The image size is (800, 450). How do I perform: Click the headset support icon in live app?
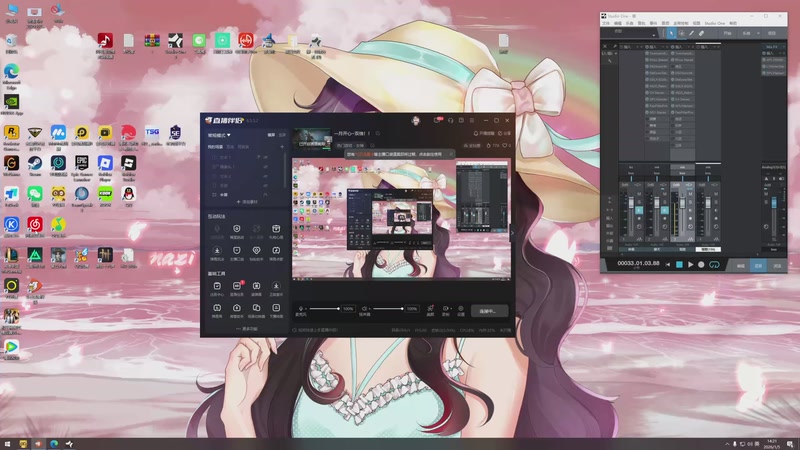[451, 120]
